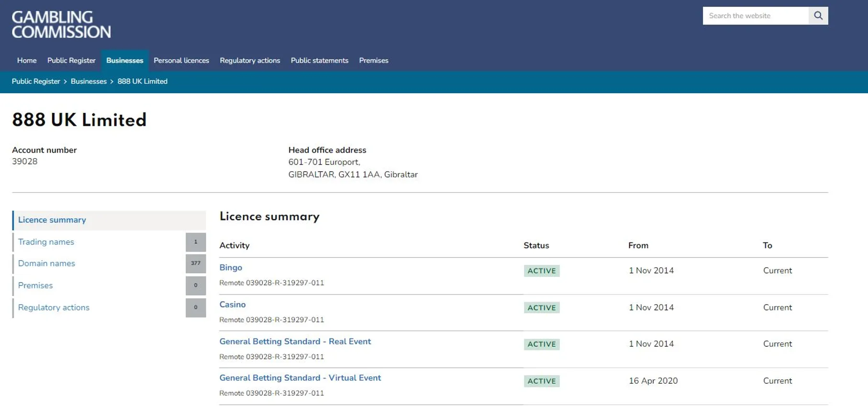Screen dimensions: 868x406
Task: Click the Activity column header
Action: click(234, 245)
